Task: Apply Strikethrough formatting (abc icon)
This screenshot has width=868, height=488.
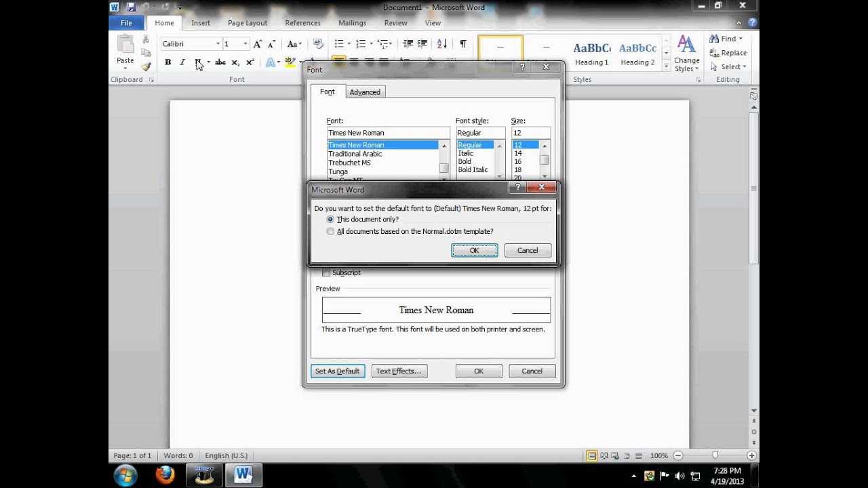Action: coord(220,62)
